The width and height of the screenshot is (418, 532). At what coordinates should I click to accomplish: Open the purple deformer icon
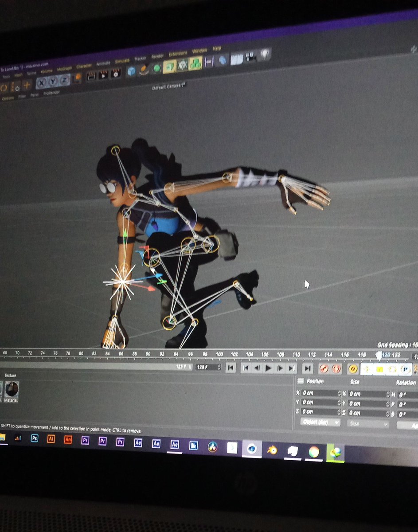coord(209,61)
